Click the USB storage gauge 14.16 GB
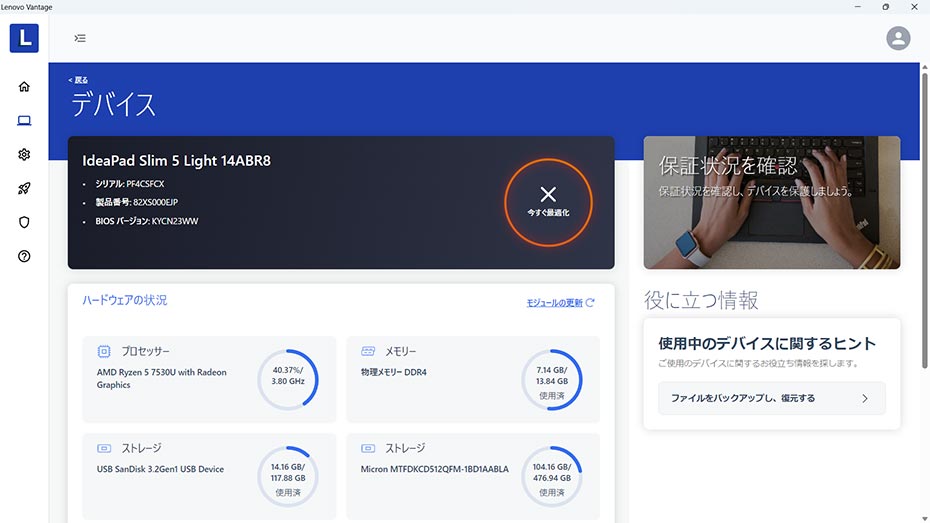 click(x=288, y=477)
